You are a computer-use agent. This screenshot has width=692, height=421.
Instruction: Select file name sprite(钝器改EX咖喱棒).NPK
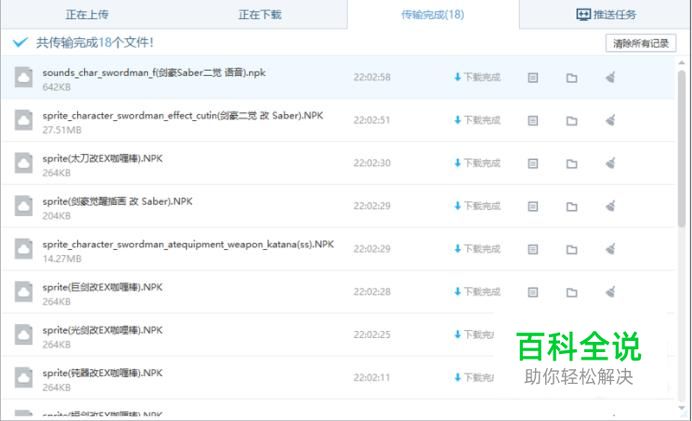coord(102,372)
